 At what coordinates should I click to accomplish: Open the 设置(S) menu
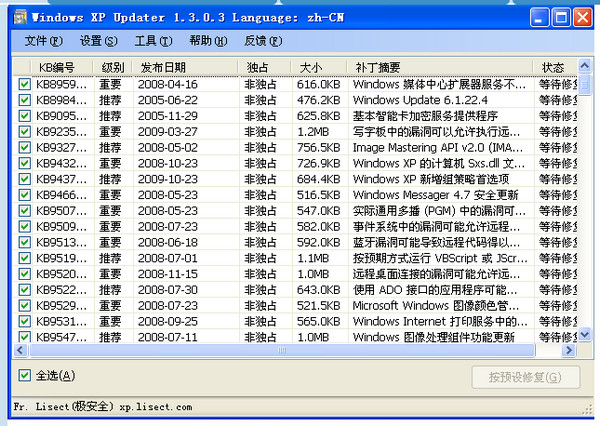click(99, 41)
